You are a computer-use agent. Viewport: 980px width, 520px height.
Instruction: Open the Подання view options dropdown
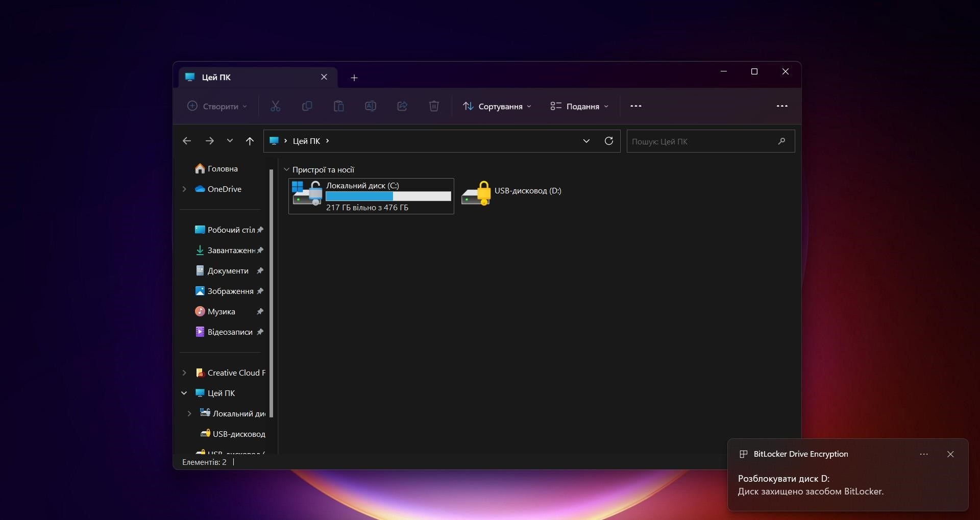coord(579,106)
